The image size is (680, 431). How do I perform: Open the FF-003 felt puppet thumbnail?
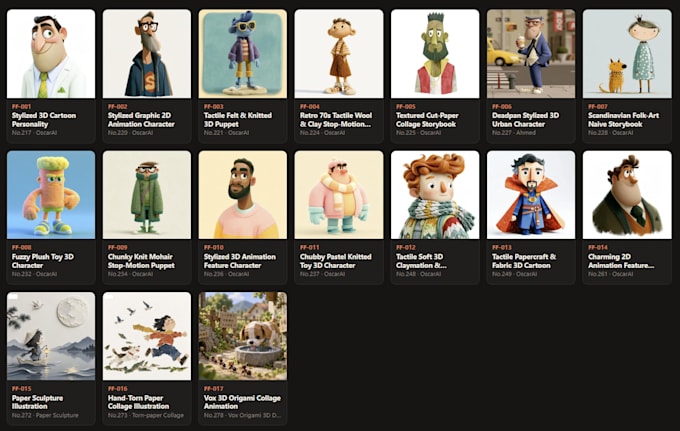tap(243, 54)
